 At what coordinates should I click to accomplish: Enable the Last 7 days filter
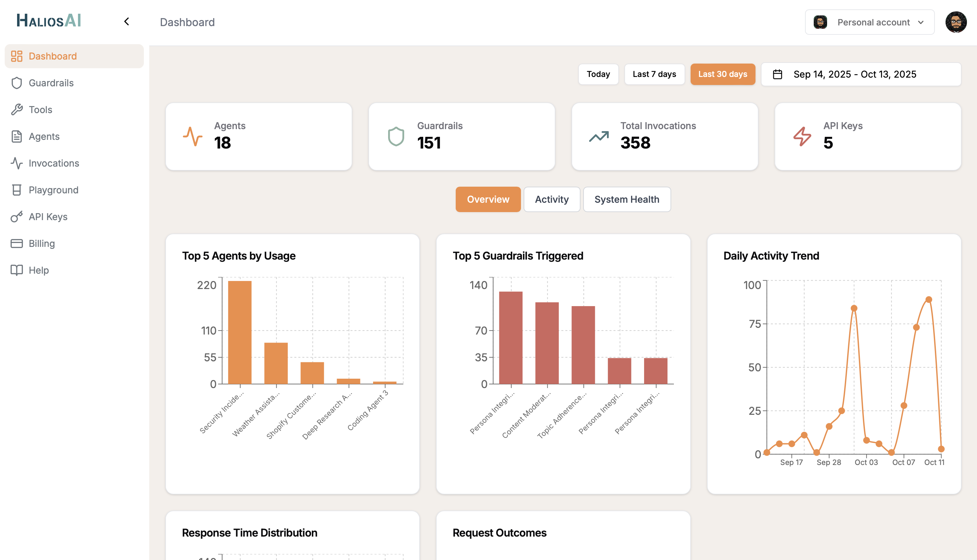click(x=654, y=74)
